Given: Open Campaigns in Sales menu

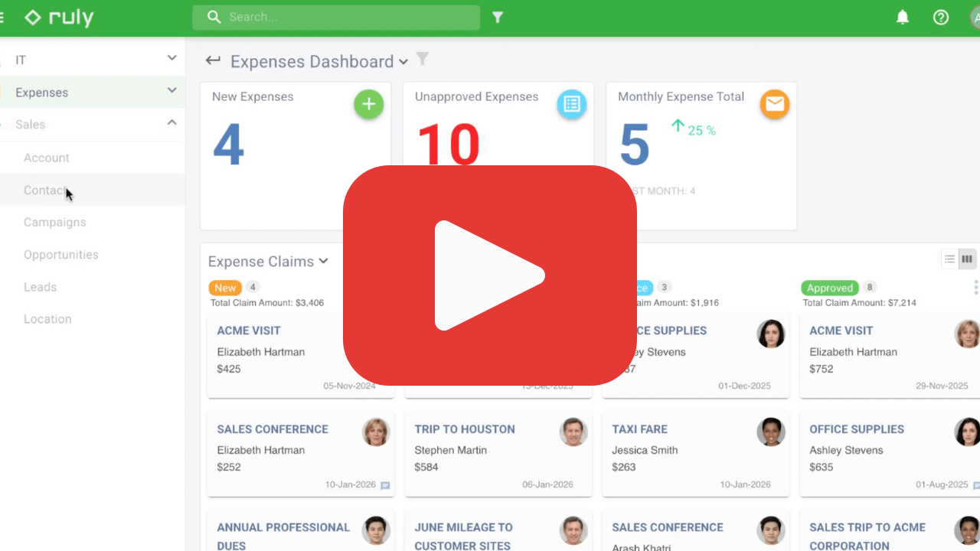Looking at the screenshot, I should tap(55, 222).
